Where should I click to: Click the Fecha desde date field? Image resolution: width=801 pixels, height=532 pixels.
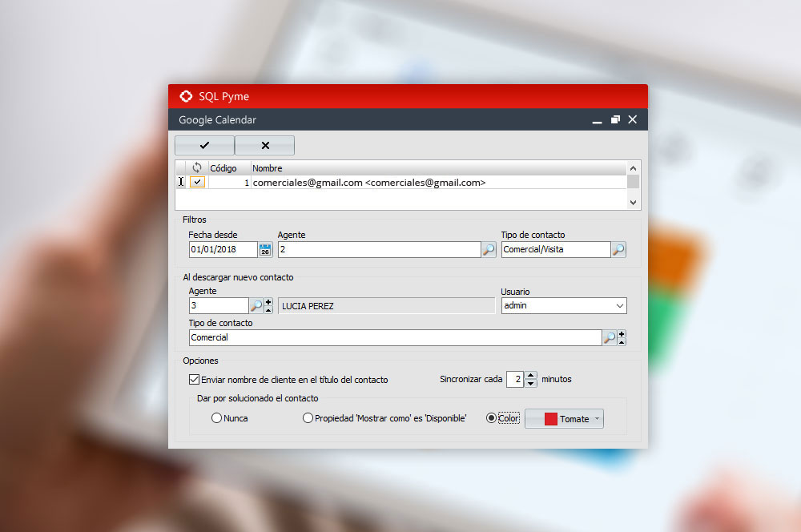click(x=223, y=250)
